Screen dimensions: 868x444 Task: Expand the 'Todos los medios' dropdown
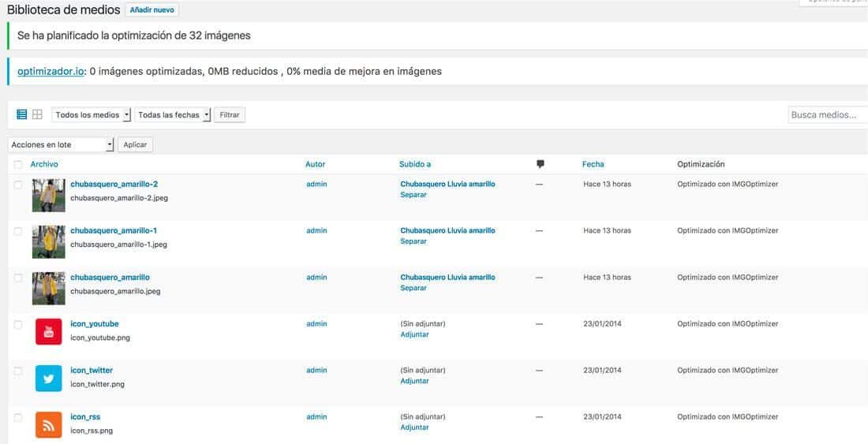(x=92, y=115)
